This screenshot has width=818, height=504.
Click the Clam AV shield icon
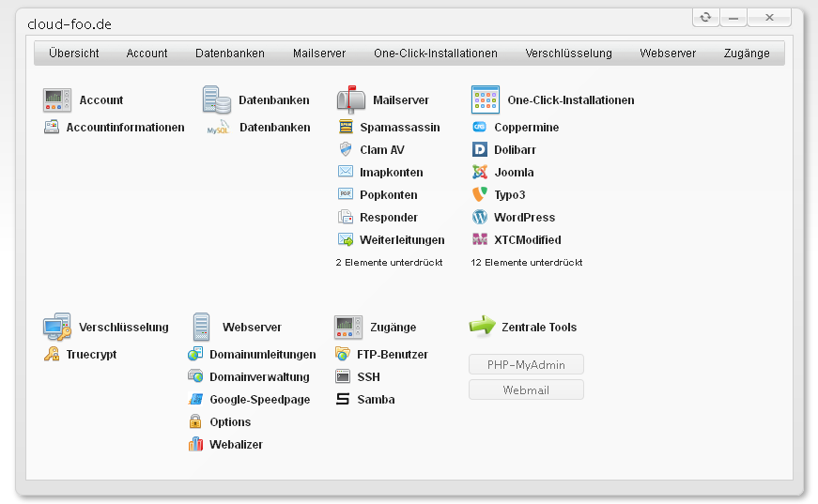(346, 149)
